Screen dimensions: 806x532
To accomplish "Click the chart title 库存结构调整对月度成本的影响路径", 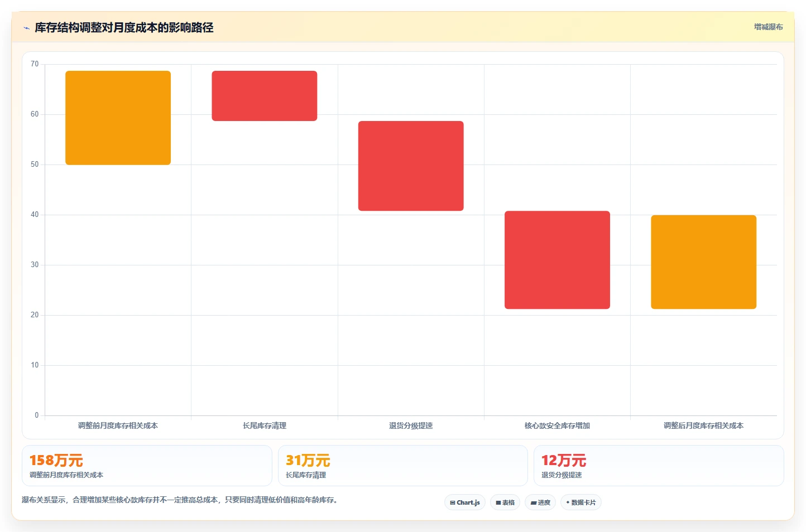I will pyautogui.click(x=124, y=28).
